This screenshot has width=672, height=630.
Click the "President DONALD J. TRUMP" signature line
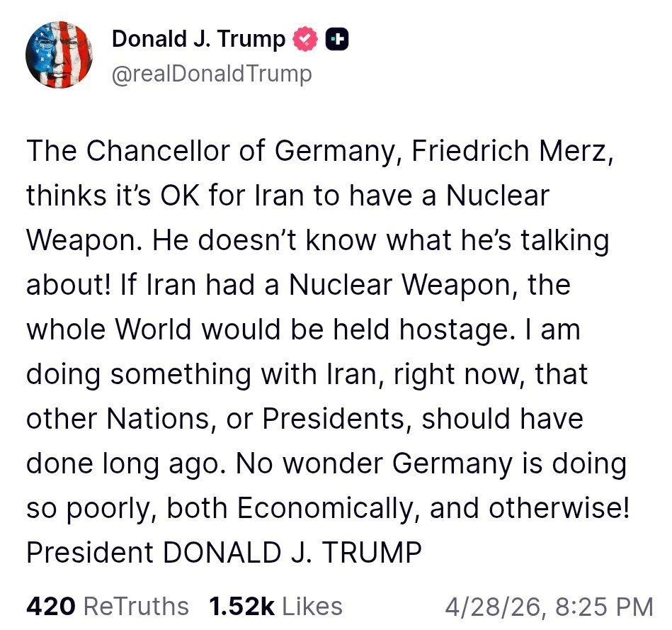point(224,553)
